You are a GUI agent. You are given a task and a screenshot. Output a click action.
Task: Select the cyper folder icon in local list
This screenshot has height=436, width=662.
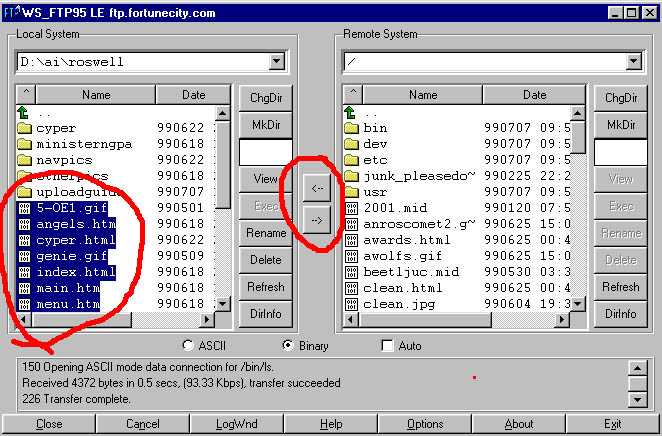25,128
